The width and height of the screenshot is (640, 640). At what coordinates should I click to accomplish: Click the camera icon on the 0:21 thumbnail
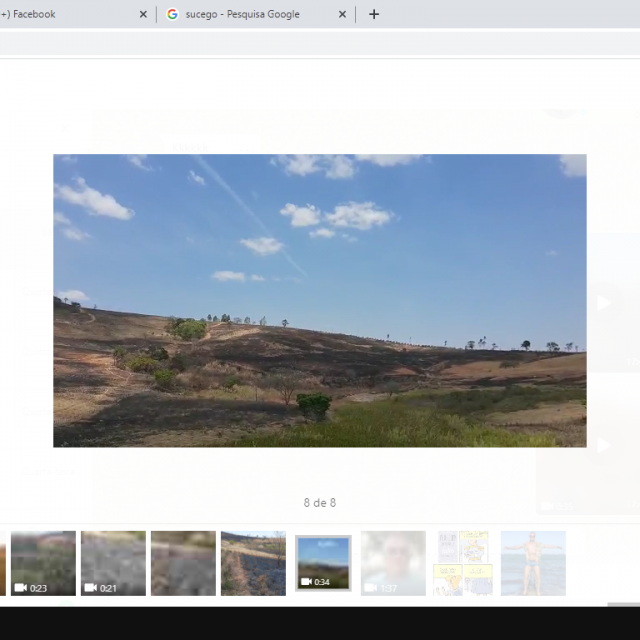90,588
